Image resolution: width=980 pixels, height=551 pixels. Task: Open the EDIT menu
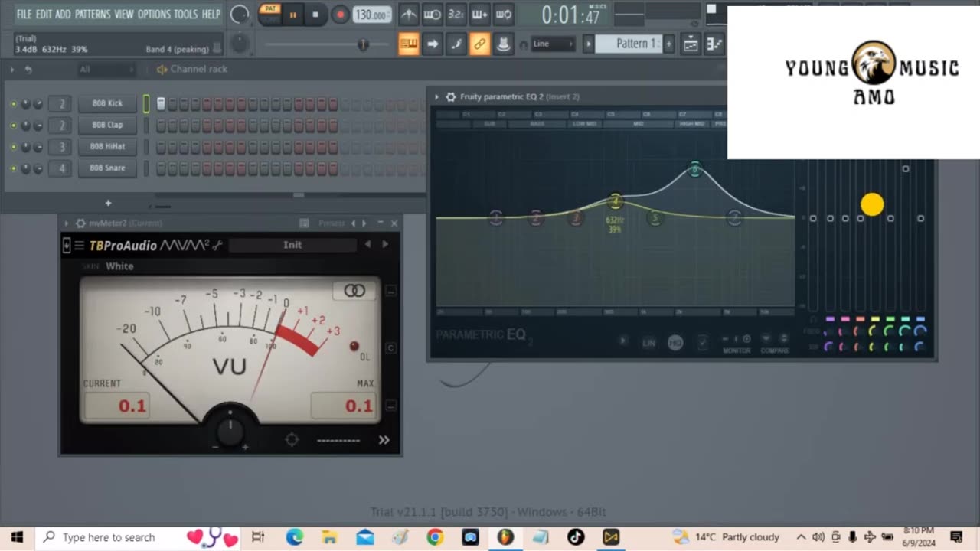[44, 14]
